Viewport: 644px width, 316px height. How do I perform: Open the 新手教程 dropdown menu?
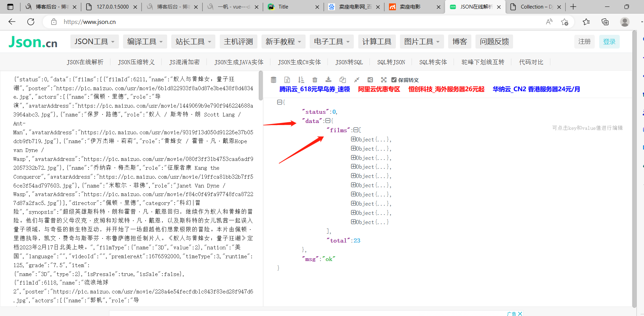pos(283,42)
